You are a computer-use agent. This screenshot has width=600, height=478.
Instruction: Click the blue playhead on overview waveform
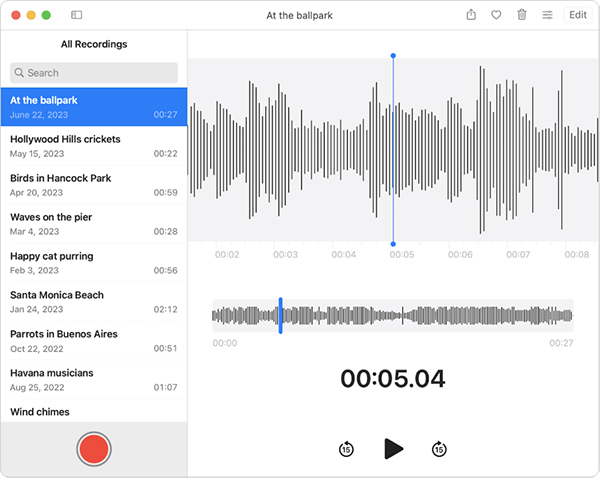pos(280,315)
